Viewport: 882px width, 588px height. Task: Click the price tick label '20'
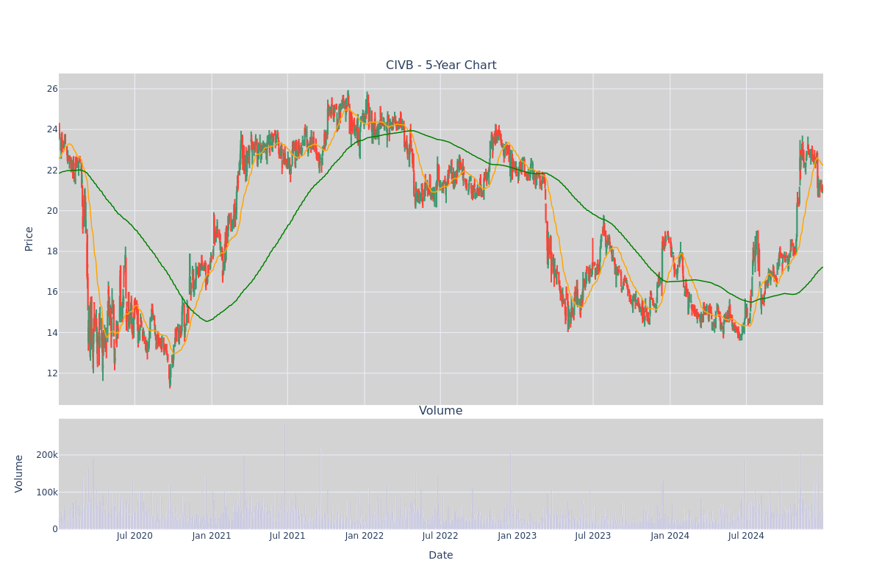click(x=52, y=211)
